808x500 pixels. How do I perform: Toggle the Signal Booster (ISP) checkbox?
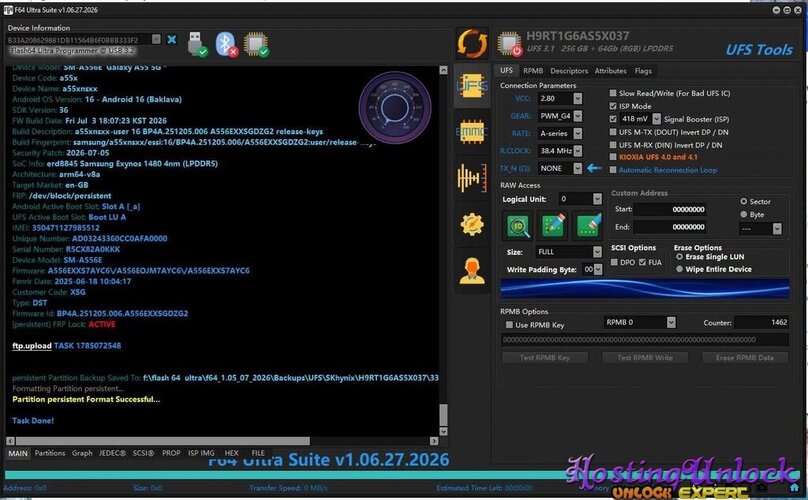point(613,119)
